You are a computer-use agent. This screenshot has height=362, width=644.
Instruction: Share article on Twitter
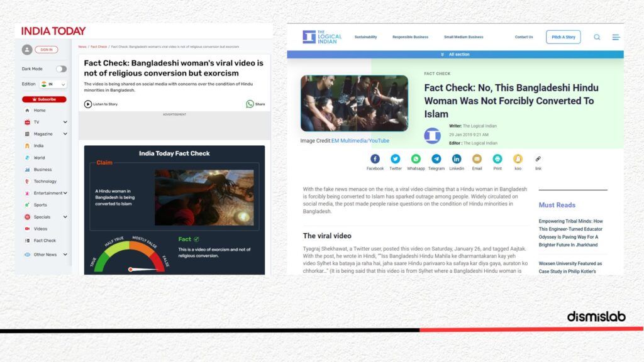click(x=395, y=159)
